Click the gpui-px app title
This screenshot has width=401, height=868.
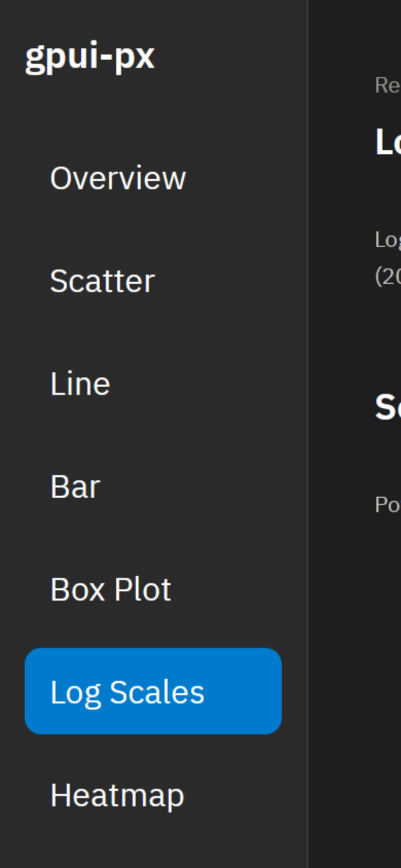click(x=90, y=57)
